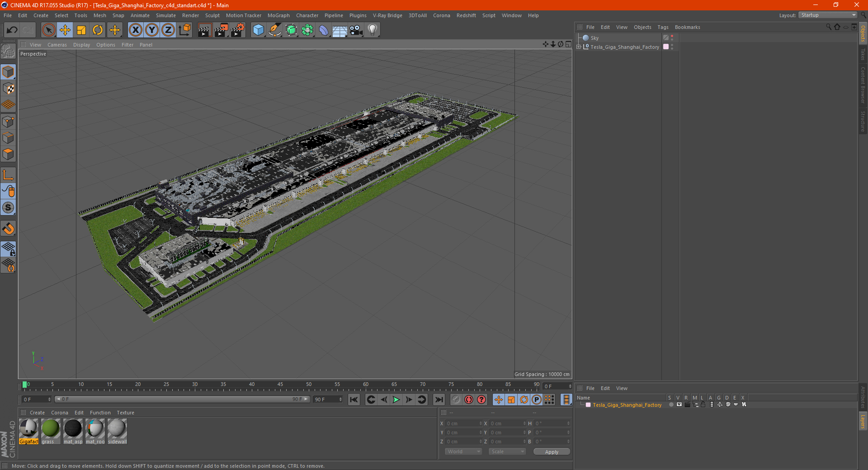Click the end frame 90 F field stepper
Viewport: 868px width, 470px height.
point(340,399)
